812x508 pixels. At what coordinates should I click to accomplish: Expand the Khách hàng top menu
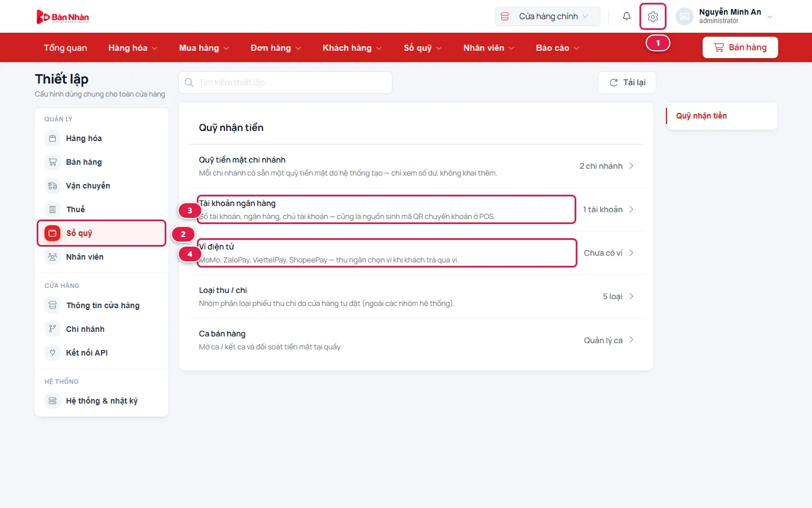[352, 48]
